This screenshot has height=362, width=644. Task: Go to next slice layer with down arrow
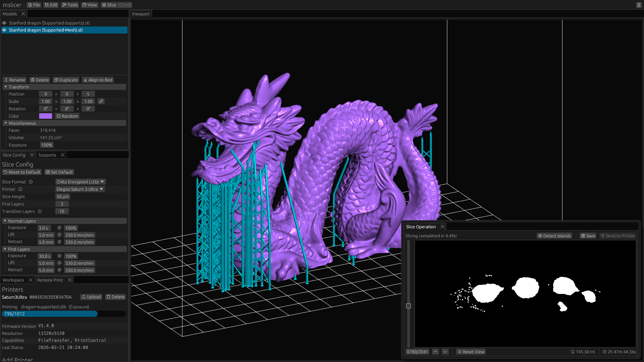click(445, 352)
